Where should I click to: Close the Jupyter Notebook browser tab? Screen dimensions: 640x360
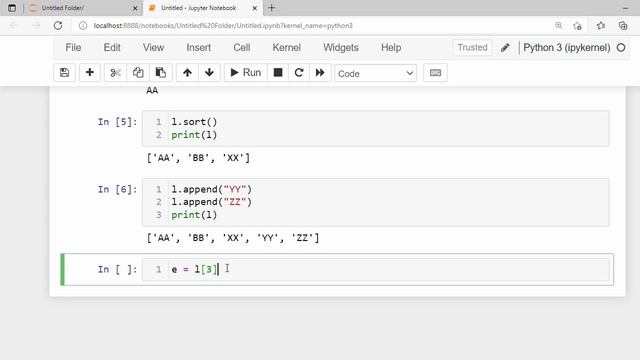[x=255, y=8]
